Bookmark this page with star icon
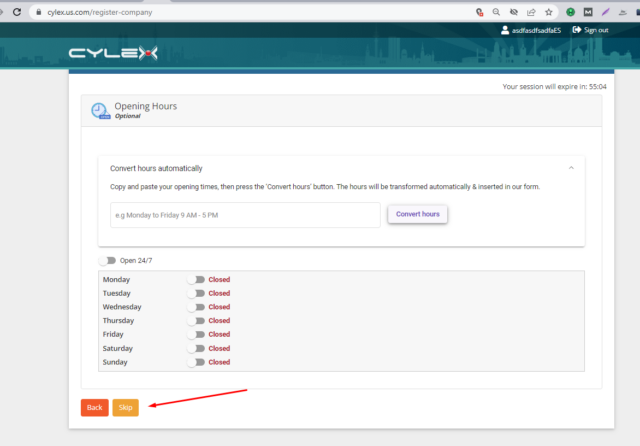640x446 pixels. [549, 12]
